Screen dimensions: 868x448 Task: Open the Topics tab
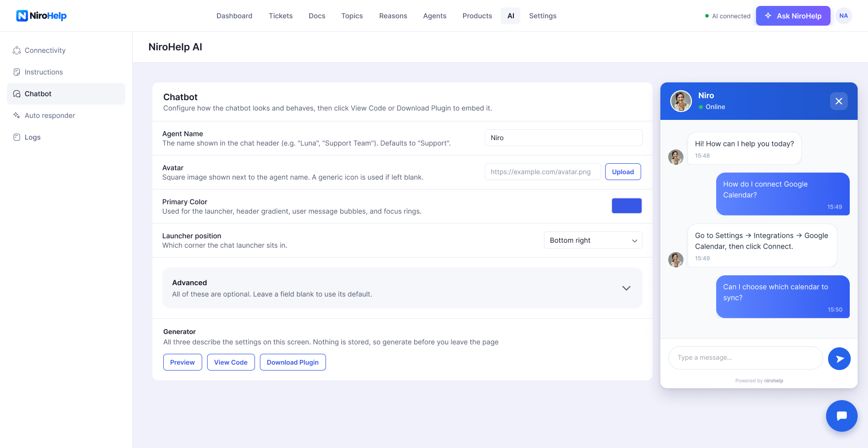pyautogui.click(x=352, y=16)
